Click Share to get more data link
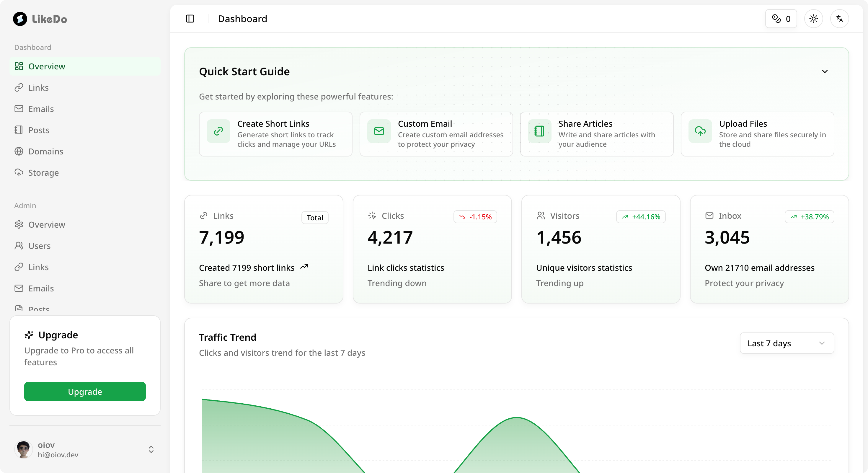Screen dimensions: 868x473 244,283
